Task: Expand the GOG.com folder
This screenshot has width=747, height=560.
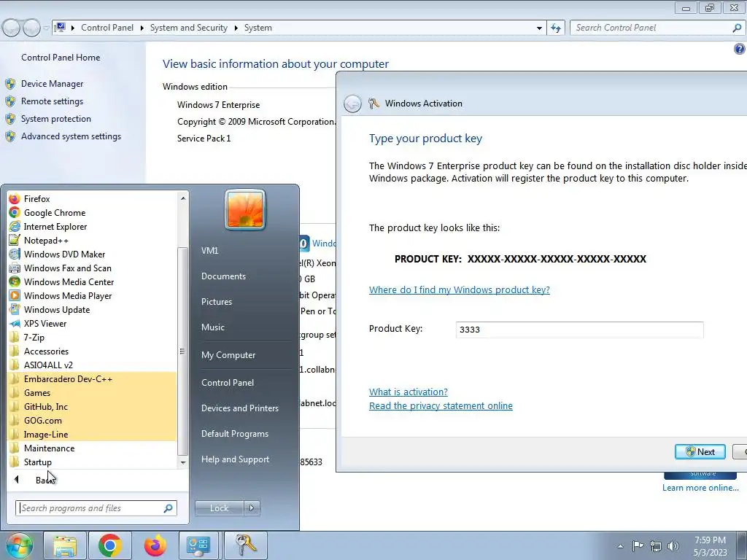Action: coord(42,421)
